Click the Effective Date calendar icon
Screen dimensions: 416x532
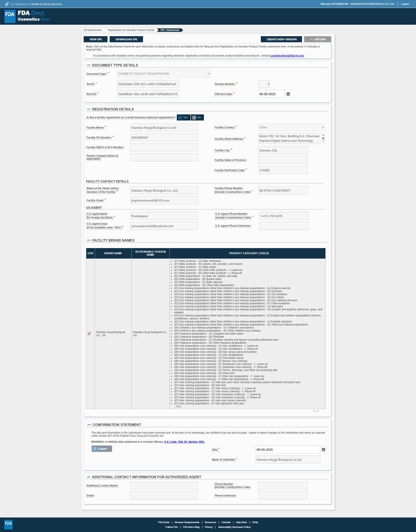pos(288,94)
